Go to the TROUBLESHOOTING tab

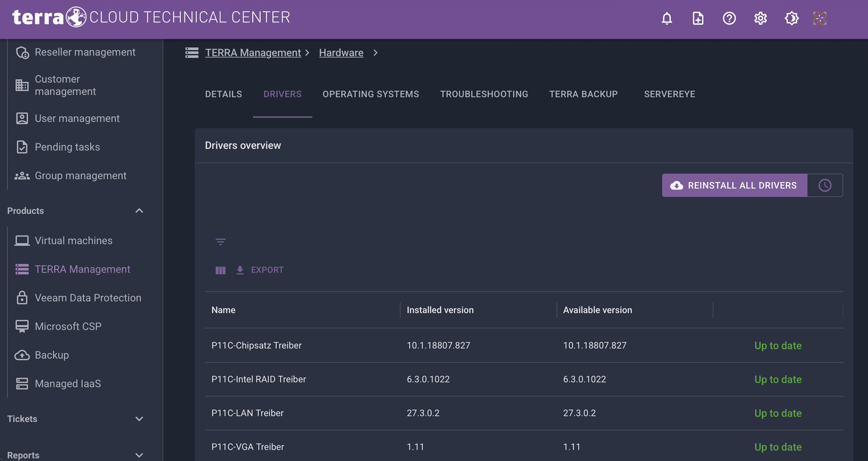pyautogui.click(x=484, y=94)
